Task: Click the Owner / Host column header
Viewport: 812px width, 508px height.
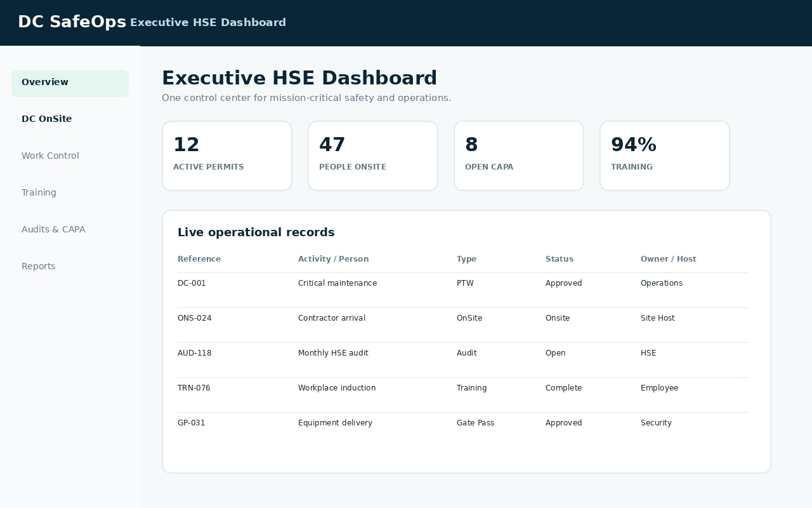Action: coord(669,259)
